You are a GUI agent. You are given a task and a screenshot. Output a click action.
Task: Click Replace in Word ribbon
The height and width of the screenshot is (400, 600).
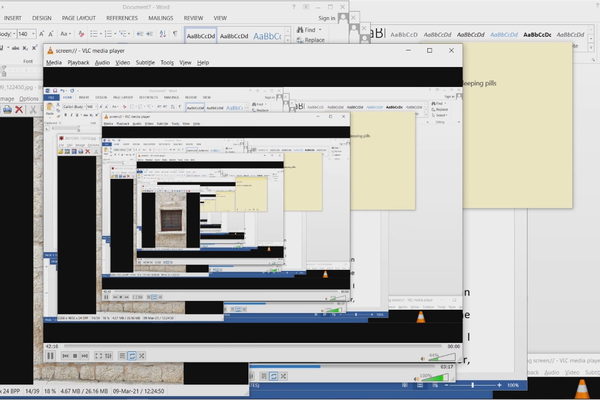[311, 40]
